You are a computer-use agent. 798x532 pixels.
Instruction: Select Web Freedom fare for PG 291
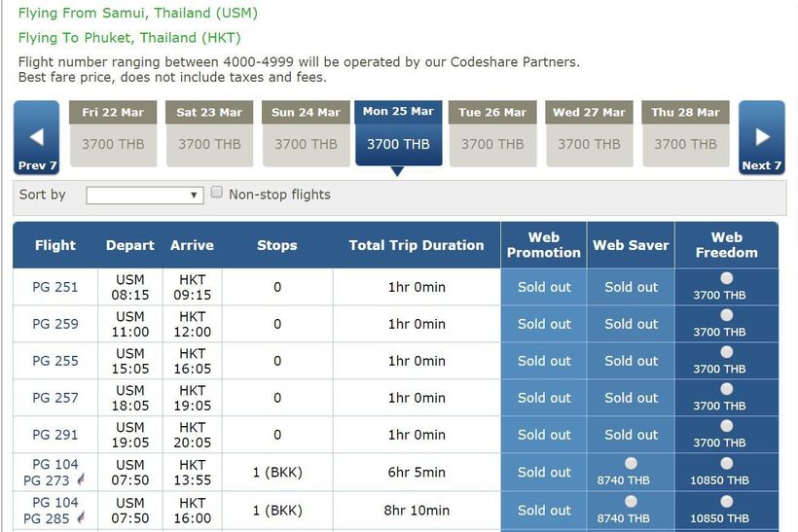(726, 426)
